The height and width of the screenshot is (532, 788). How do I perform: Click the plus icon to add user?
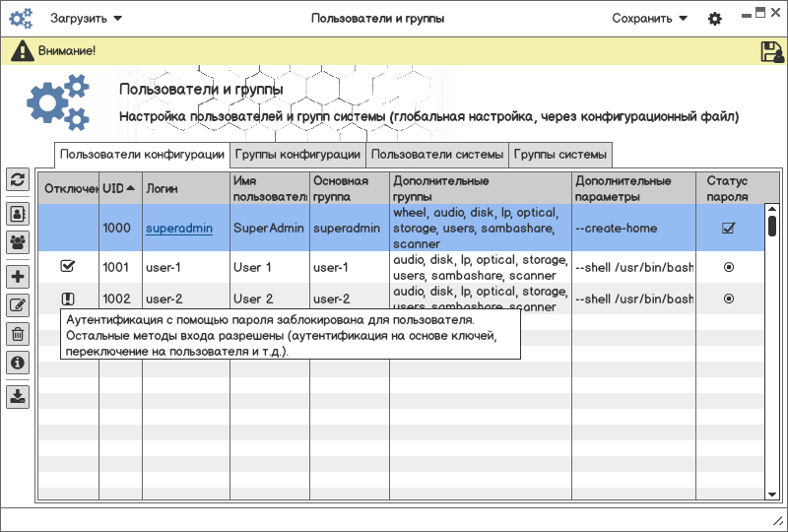pyautogui.click(x=18, y=277)
